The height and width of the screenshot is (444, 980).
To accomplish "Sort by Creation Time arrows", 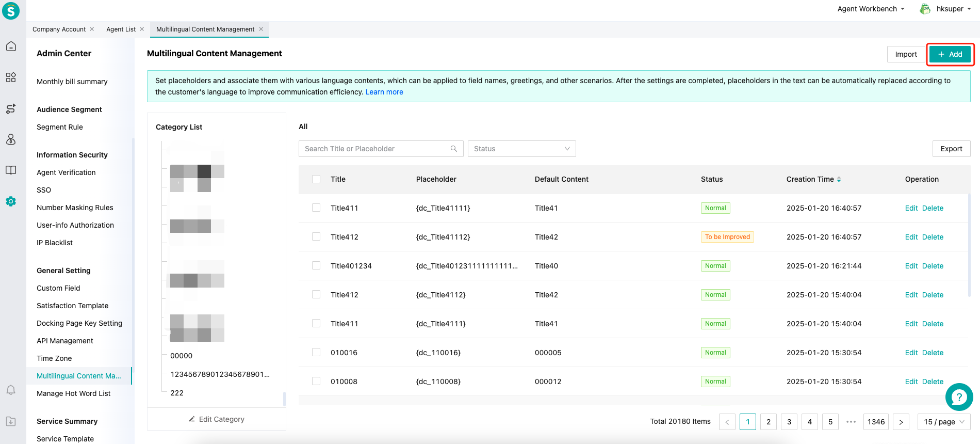I will click(x=839, y=179).
